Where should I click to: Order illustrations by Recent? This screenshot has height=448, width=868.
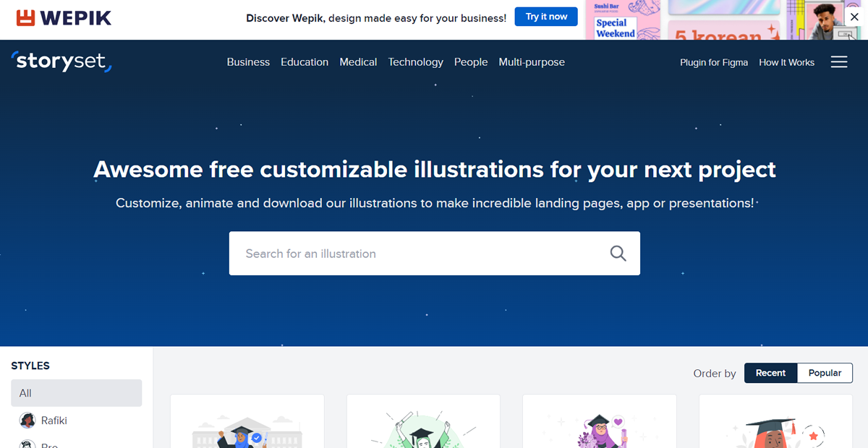pos(770,373)
